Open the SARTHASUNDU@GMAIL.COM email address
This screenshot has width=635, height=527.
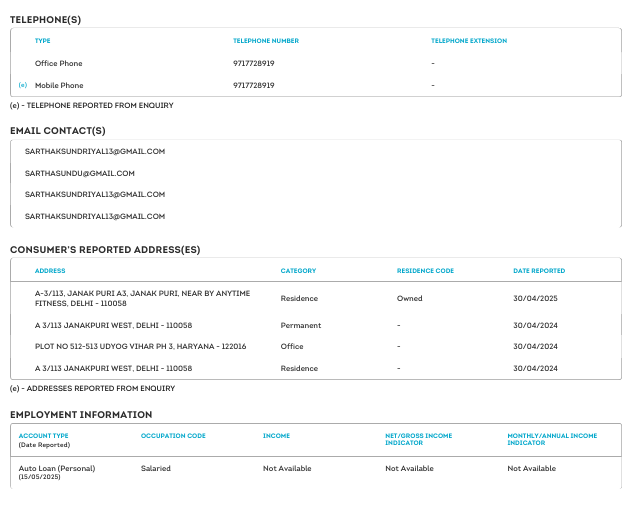(79, 173)
